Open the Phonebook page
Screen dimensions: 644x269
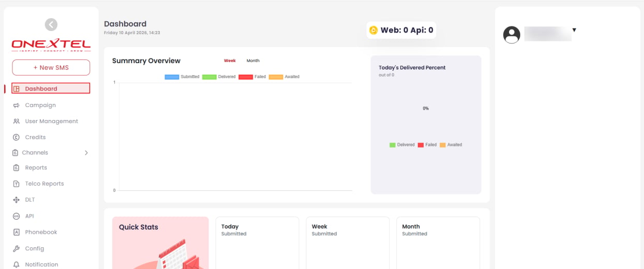pyautogui.click(x=41, y=232)
